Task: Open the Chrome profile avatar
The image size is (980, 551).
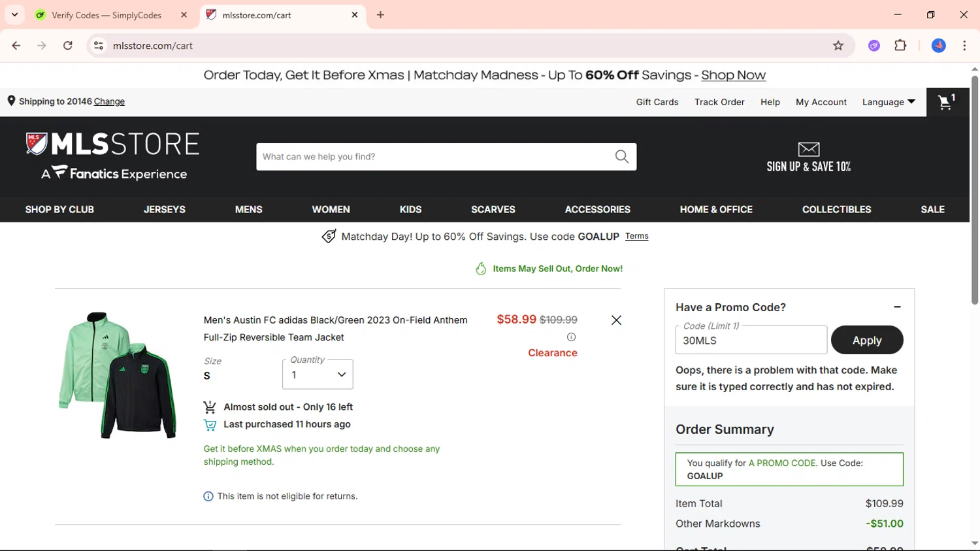Action: click(938, 46)
